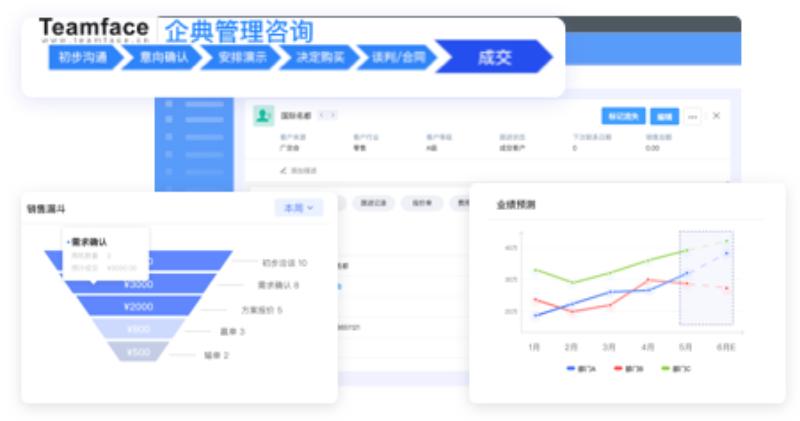This screenshot has width=800, height=421.
Task: Click the 方案报价 5 funnel label
Action: pyautogui.click(x=261, y=309)
